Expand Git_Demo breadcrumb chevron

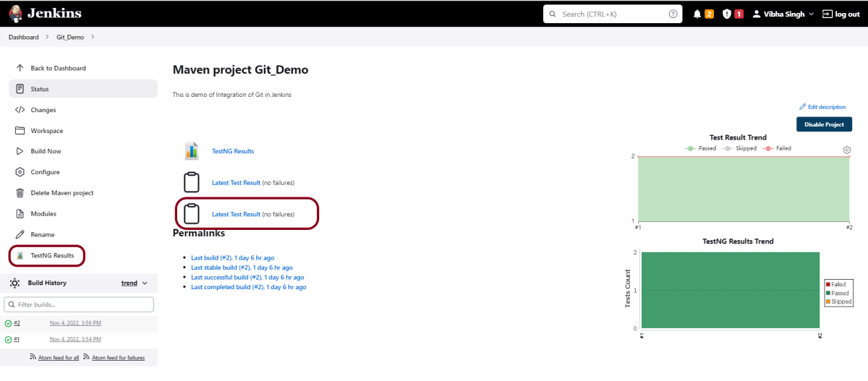pos(93,37)
